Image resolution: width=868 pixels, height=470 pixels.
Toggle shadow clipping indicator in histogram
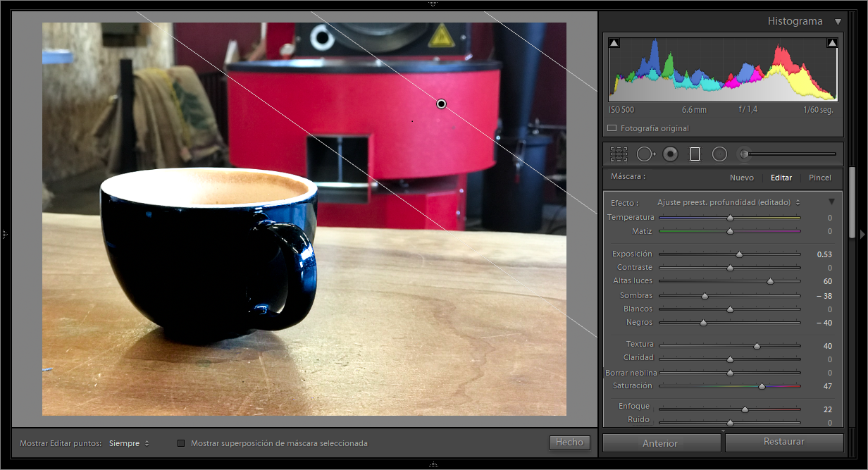(614, 44)
